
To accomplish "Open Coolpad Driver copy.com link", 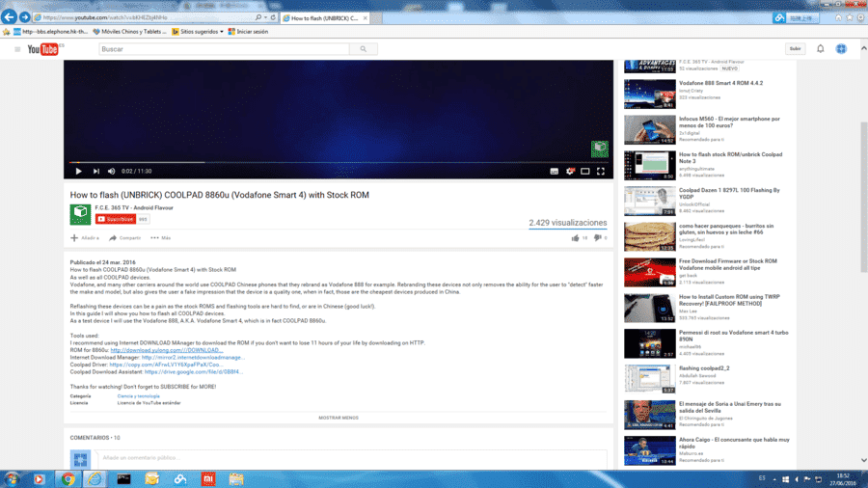I will (x=166, y=365).
